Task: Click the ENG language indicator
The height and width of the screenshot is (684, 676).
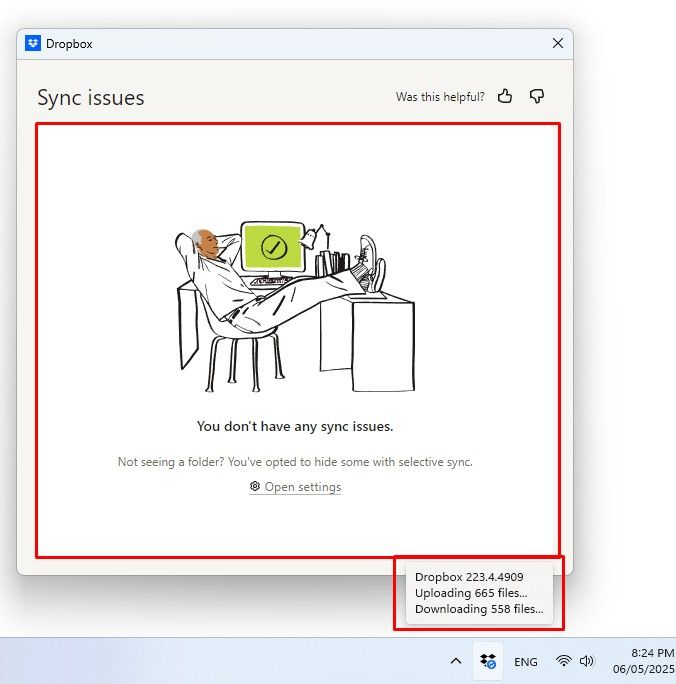Action: [526, 662]
